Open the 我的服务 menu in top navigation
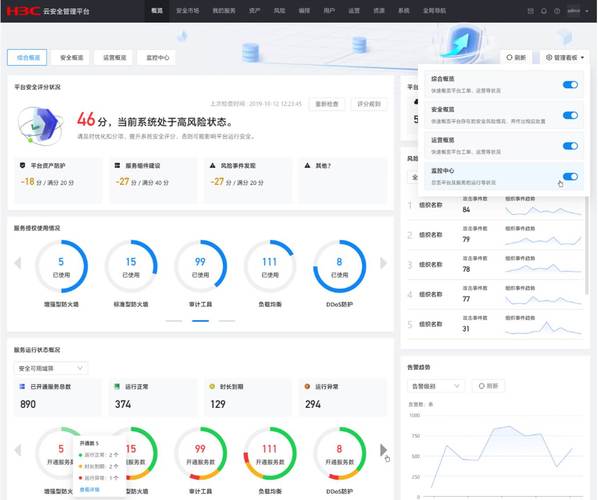 tap(224, 11)
